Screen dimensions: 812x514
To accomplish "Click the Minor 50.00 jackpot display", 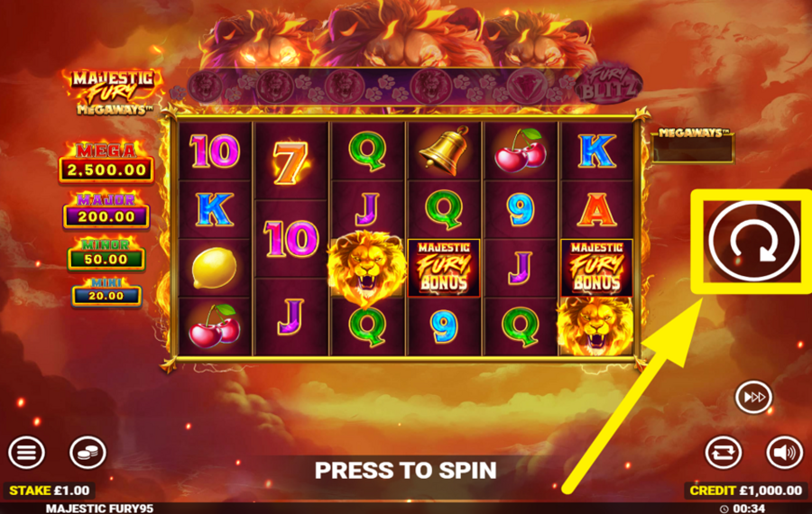I will (106, 253).
